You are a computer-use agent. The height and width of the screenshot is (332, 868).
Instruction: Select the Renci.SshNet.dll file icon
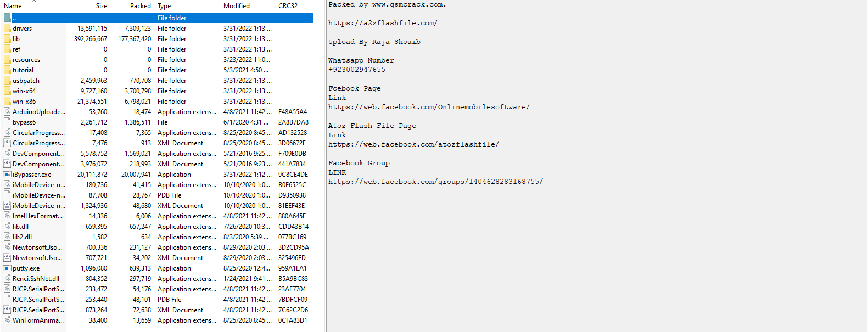pos(7,279)
